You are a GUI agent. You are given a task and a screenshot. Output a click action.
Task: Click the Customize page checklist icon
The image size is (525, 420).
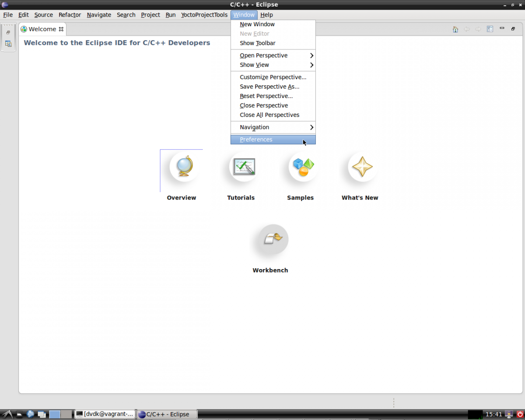(490, 29)
